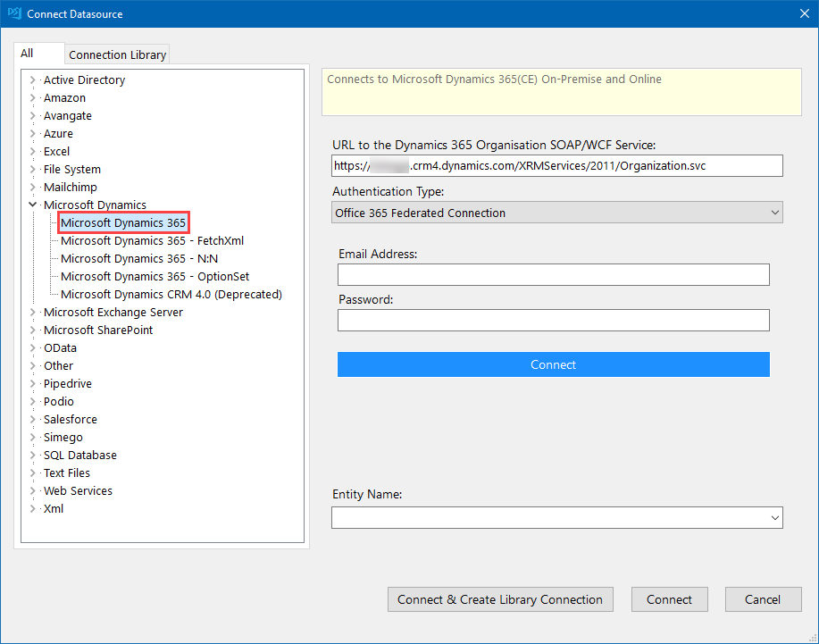This screenshot has width=819, height=644.
Task: Expand the Xml node
Action: 32,509
